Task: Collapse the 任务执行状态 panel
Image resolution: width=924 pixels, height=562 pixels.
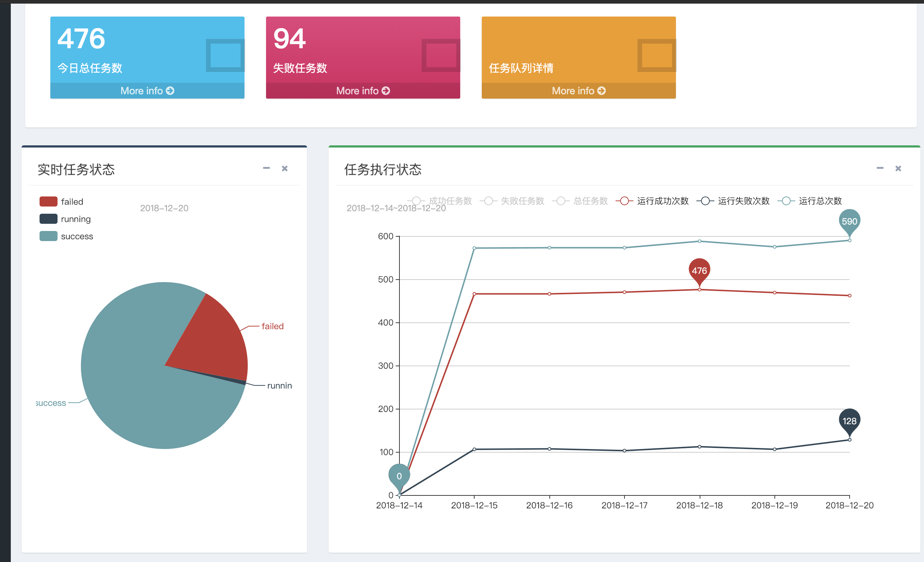Action: click(x=880, y=168)
